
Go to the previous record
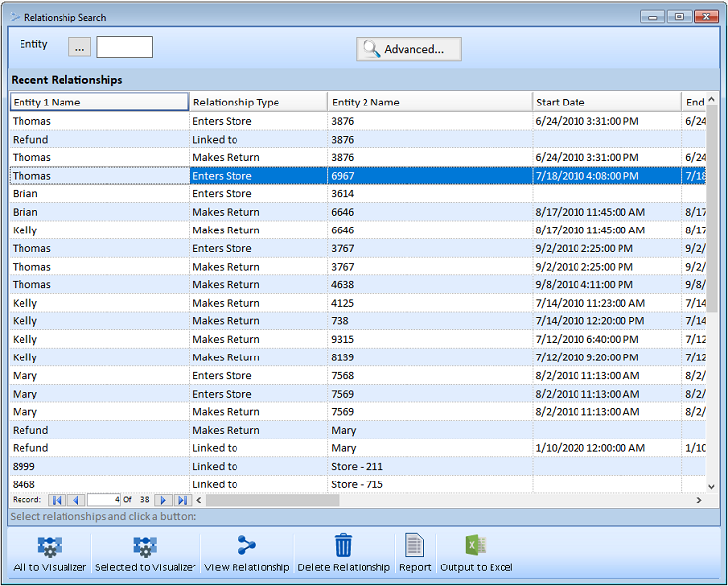click(75, 500)
